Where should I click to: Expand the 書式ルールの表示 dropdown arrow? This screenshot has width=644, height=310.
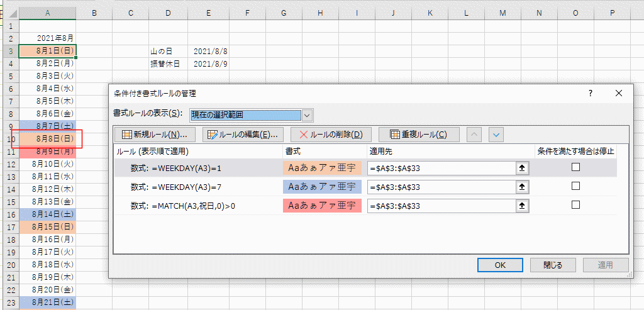coord(308,115)
